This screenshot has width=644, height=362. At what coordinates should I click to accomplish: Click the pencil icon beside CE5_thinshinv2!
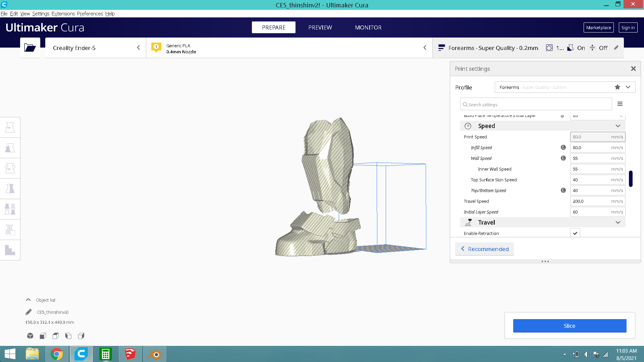coord(29,312)
